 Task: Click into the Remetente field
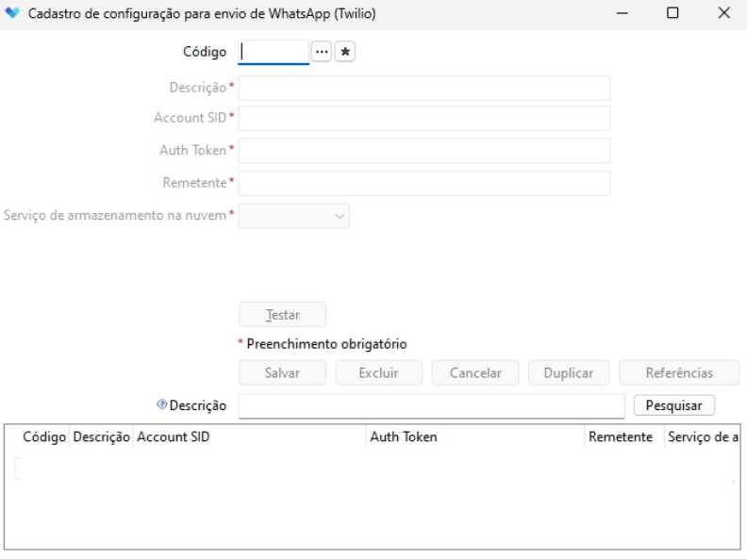424,183
